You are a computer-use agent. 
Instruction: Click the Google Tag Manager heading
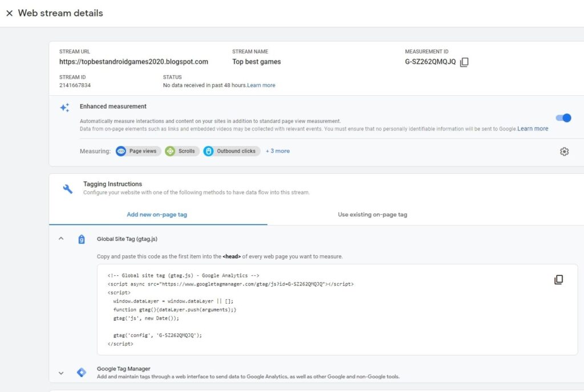click(x=124, y=369)
